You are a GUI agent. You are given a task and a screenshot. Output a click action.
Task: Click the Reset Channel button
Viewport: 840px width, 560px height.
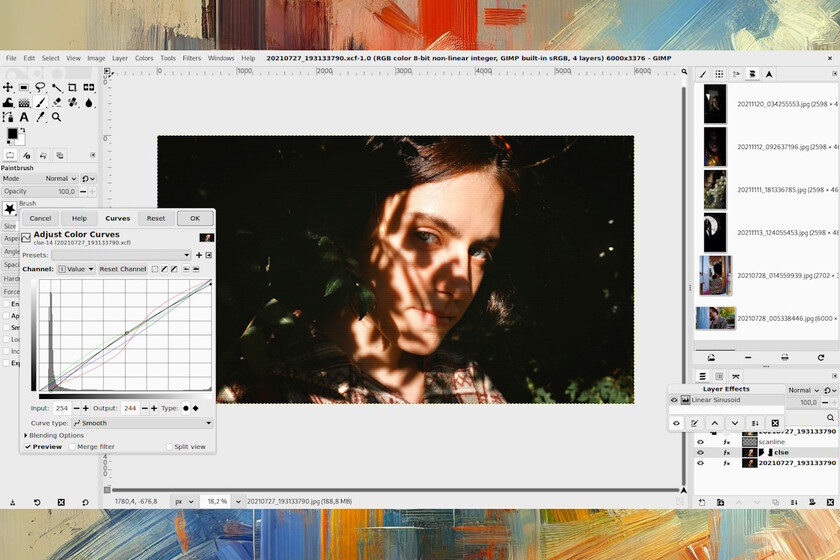click(x=122, y=269)
